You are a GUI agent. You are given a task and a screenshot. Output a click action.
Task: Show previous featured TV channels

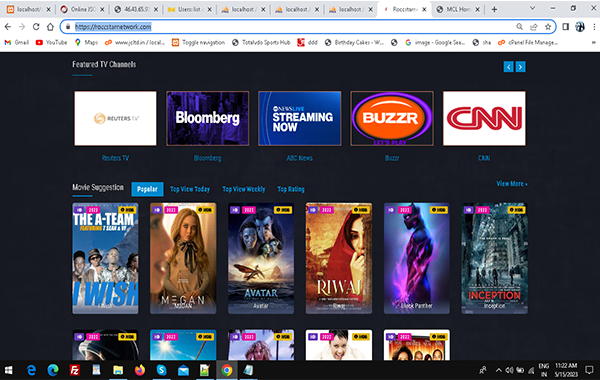[508, 67]
